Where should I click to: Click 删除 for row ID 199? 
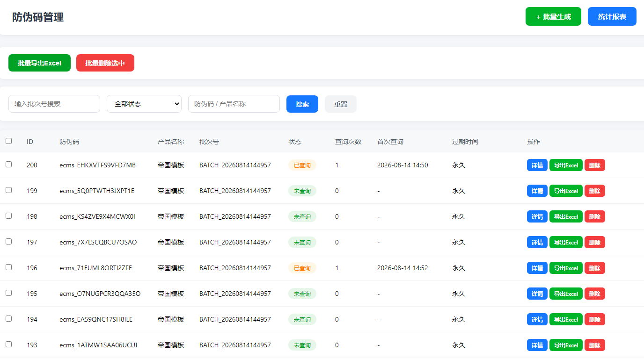[x=595, y=191]
